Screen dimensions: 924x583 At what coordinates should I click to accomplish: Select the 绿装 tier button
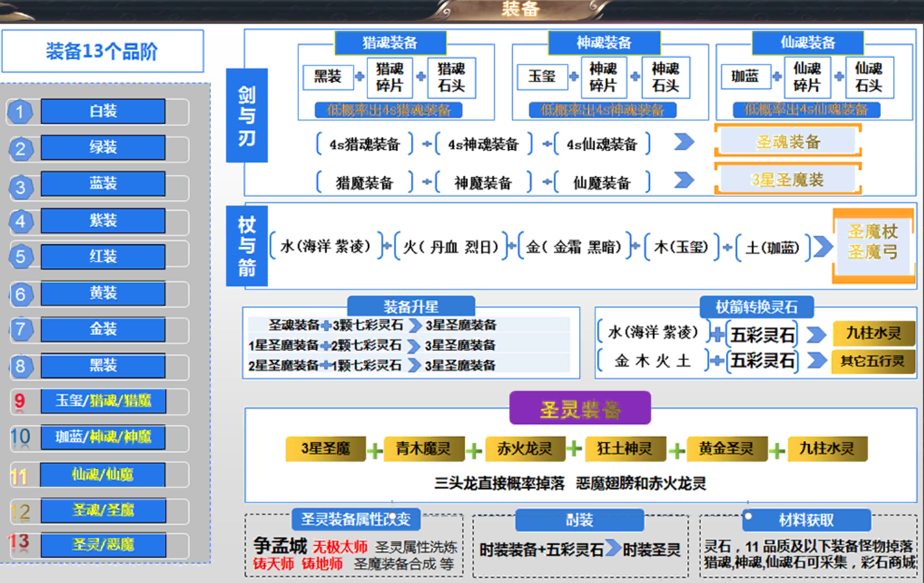point(103,147)
